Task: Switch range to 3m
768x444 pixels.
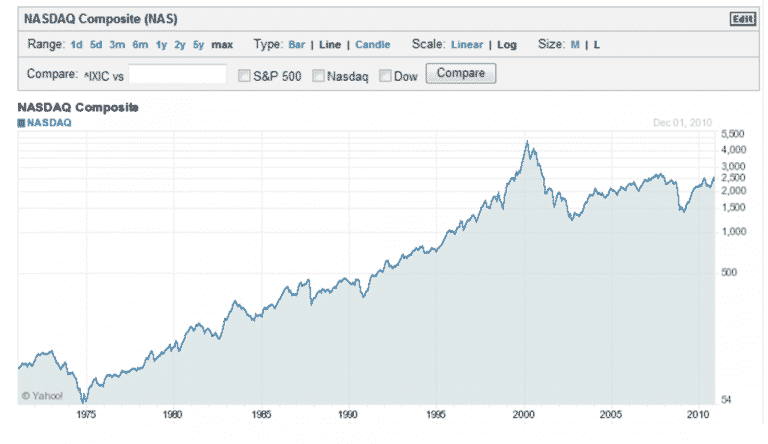Action: [x=117, y=45]
